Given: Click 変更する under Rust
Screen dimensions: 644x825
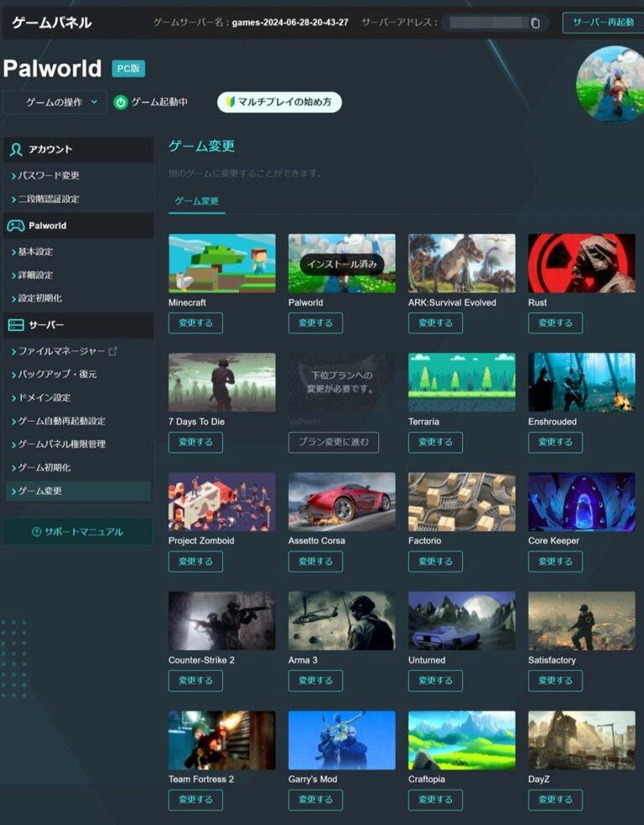Looking at the screenshot, I should tap(556, 323).
